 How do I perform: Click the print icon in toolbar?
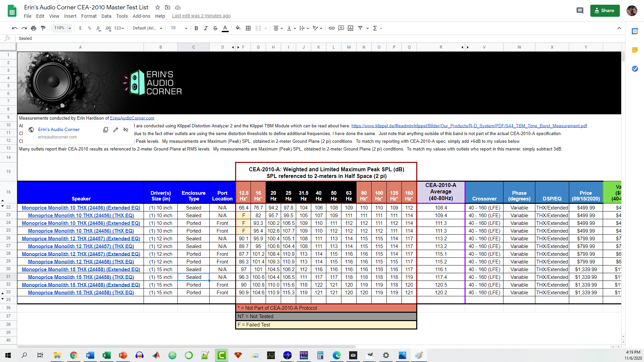pyautogui.click(x=34, y=28)
